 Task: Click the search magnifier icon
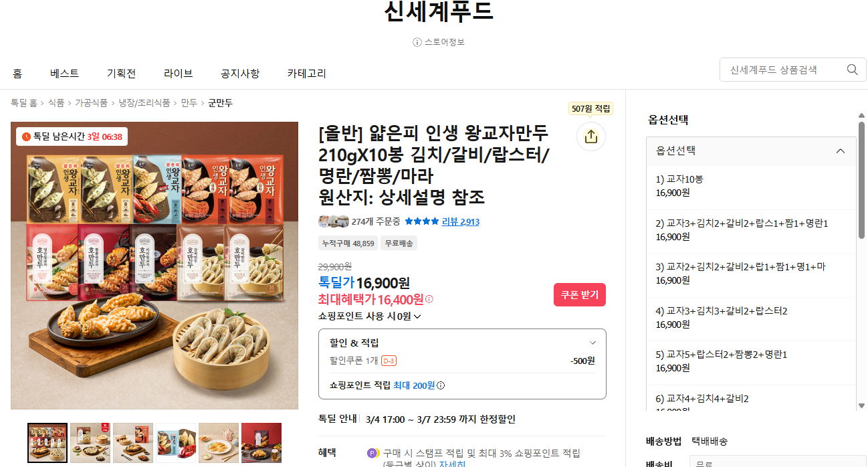852,70
